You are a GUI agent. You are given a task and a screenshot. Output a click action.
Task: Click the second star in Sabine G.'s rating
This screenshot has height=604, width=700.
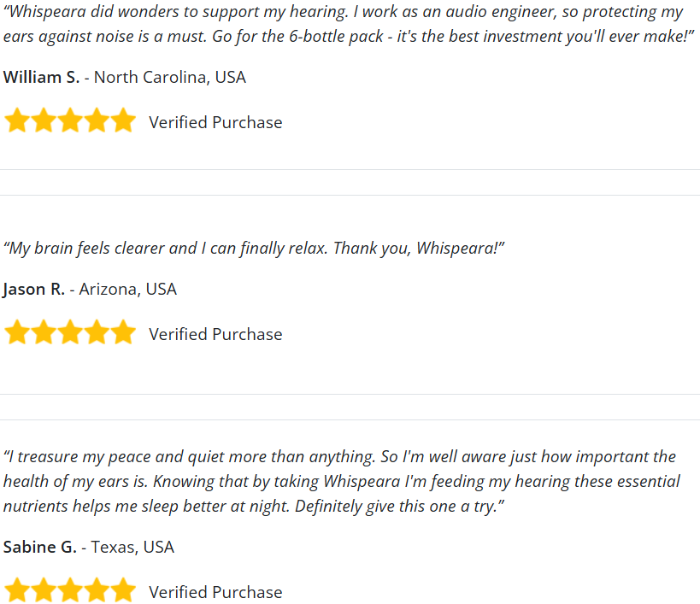[x=44, y=590]
